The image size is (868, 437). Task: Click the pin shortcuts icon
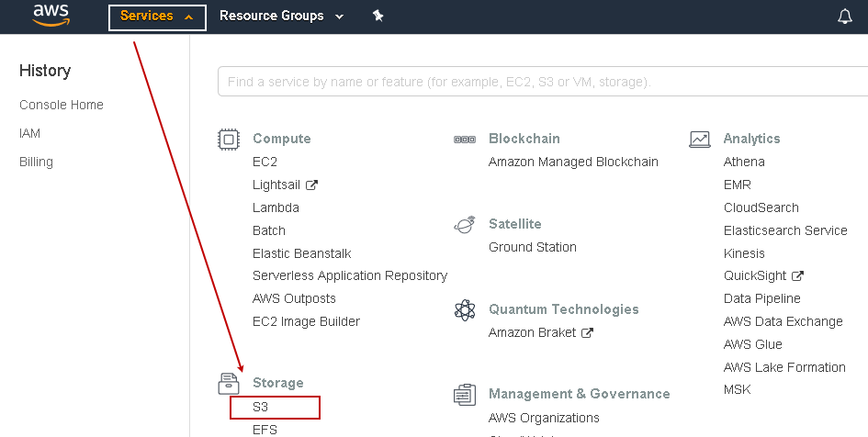[x=378, y=16]
